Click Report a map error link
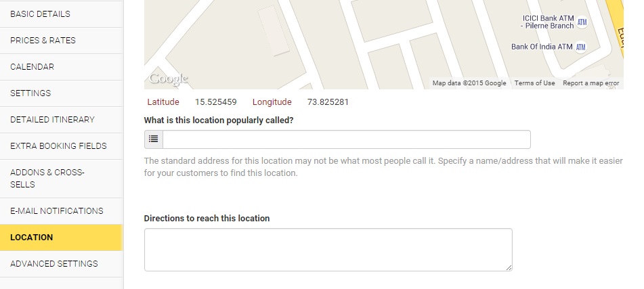The image size is (644, 289). click(591, 83)
